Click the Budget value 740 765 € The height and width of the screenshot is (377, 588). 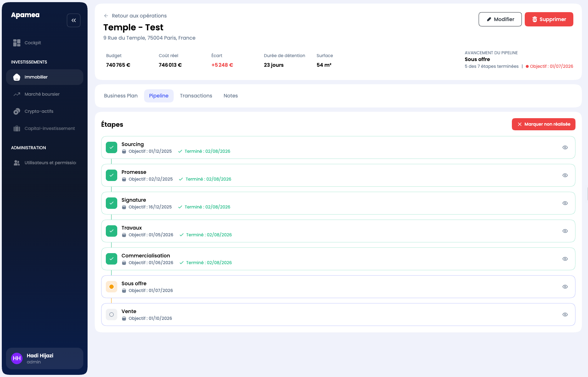coord(118,65)
